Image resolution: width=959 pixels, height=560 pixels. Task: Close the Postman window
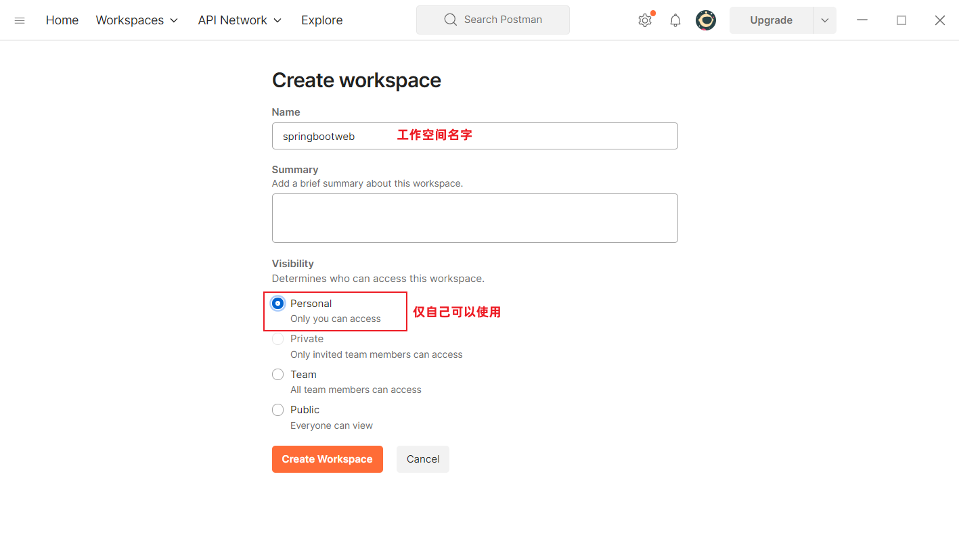click(x=939, y=20)
